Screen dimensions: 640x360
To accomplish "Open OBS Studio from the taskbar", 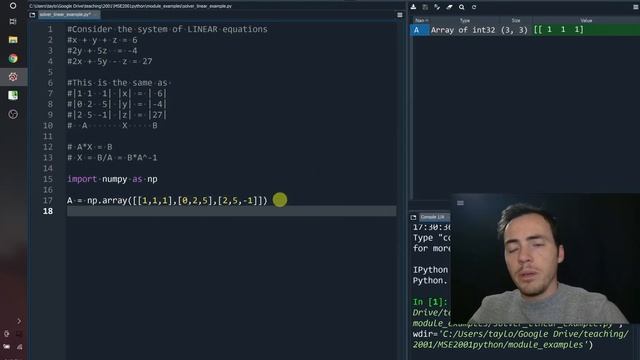I will click(13, 114).
